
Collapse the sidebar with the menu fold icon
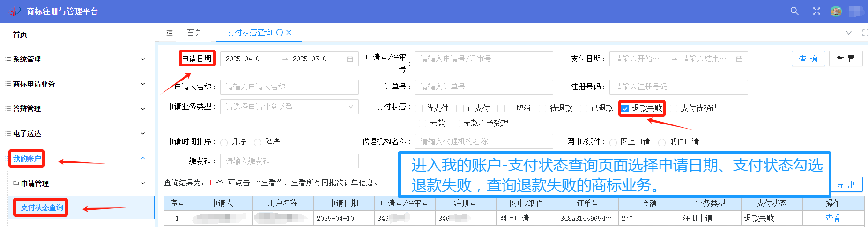point(170,33)
